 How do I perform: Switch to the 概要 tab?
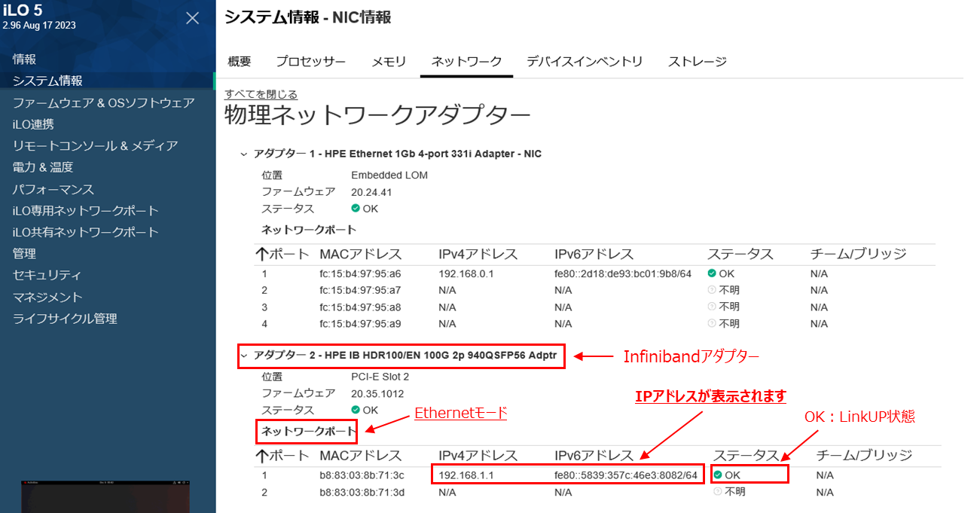pos(240,62)
